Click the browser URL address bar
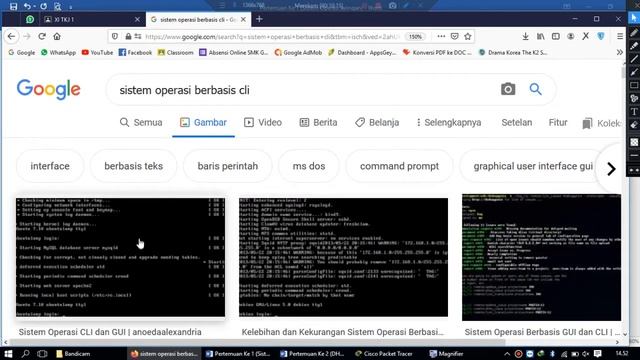 tap(271, 36)
